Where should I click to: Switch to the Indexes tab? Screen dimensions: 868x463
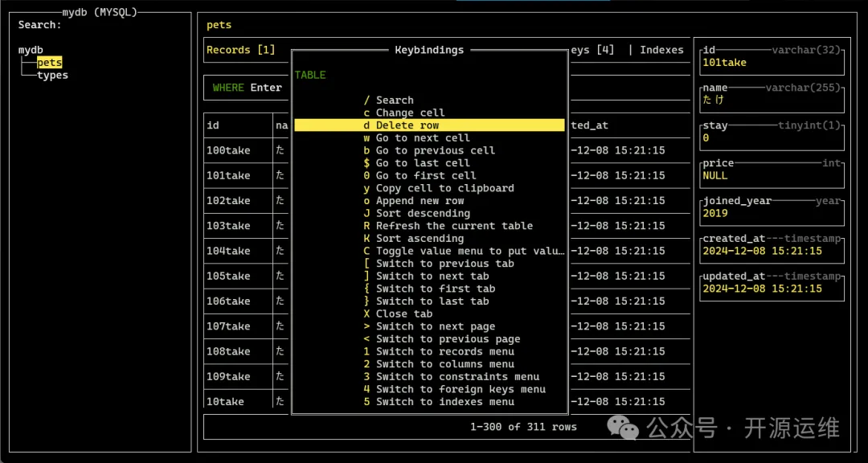pyautogui.click(x=661, y=50)
